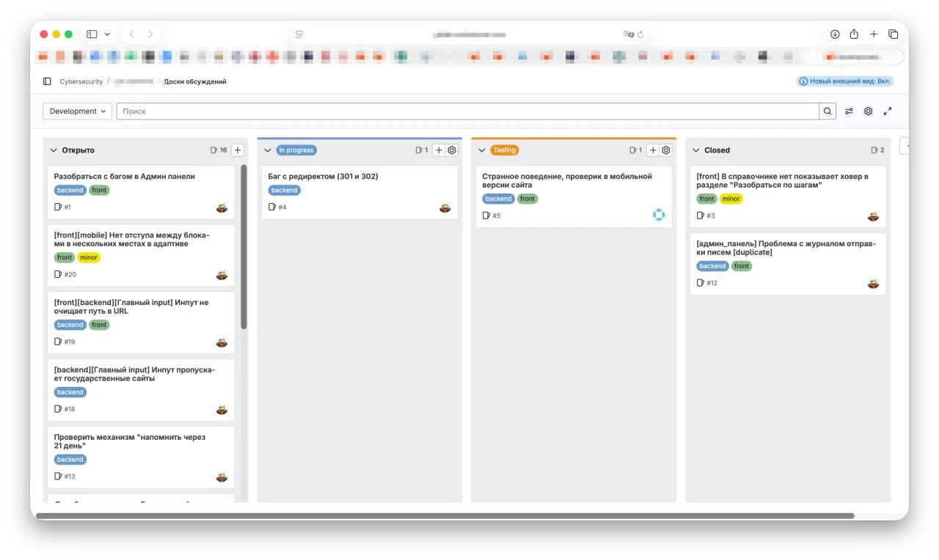Open the Development board dropdown
Viewport: 939px width, 560px height.
point(77,111)
